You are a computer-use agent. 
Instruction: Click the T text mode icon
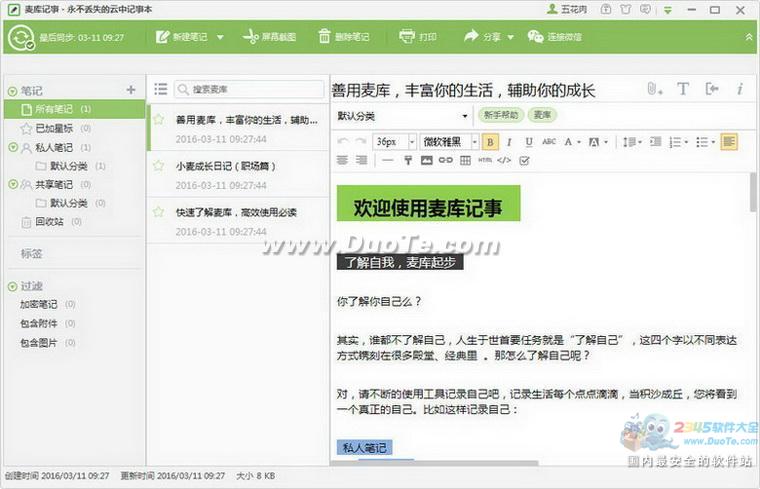tap(683, 89)
